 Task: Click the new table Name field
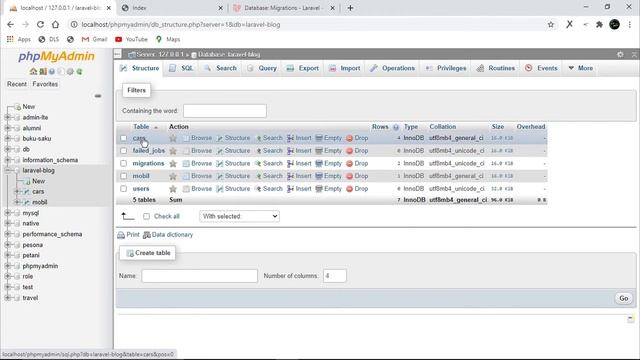click(200, 276)
